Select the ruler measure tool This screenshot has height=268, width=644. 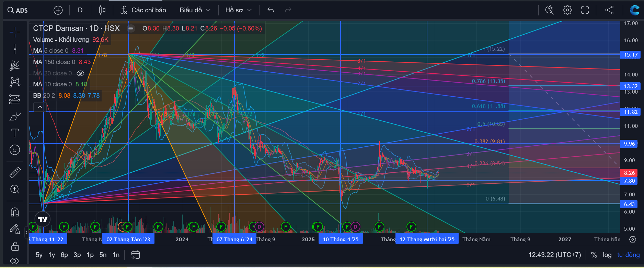click(x=15, y=172)
